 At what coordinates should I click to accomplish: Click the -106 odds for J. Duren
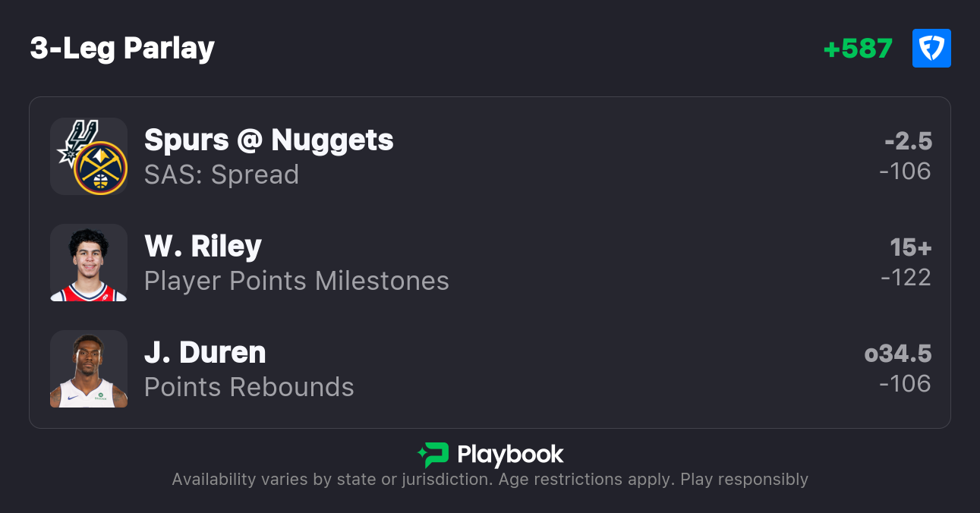905,384
